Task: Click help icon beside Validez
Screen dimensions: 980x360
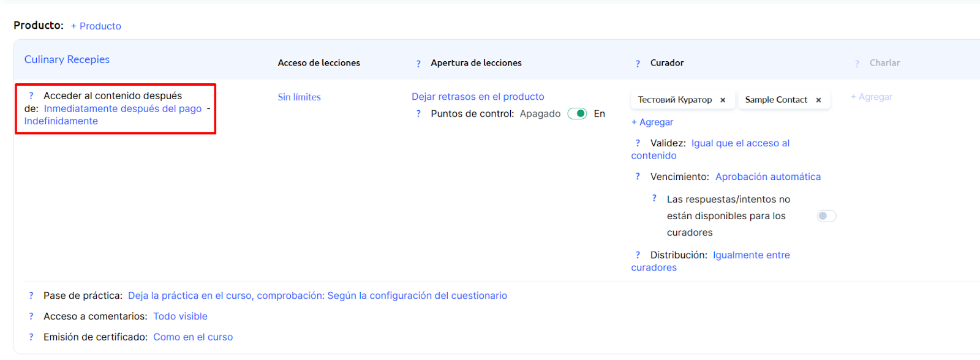Action: point(638,143)
